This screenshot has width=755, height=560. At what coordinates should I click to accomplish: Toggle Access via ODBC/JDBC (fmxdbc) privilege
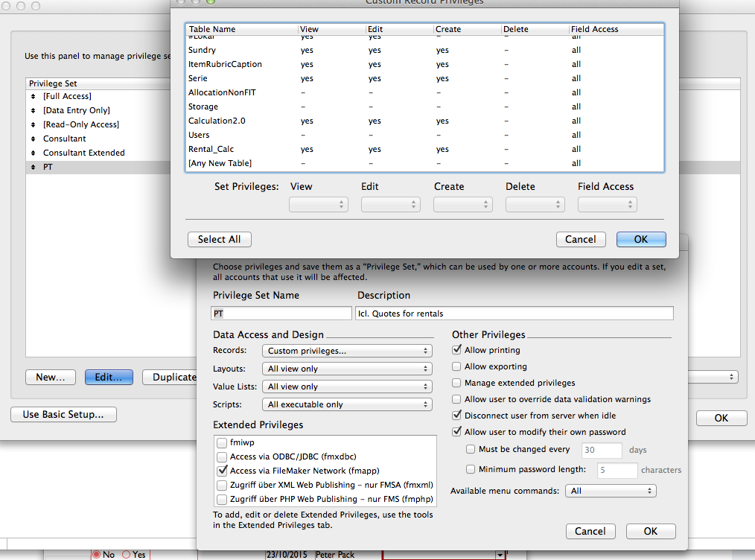[x=222, y=456]
